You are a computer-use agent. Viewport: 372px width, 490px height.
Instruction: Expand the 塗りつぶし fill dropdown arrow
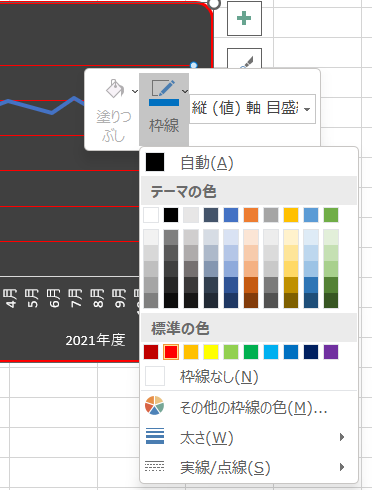[135, 91]
